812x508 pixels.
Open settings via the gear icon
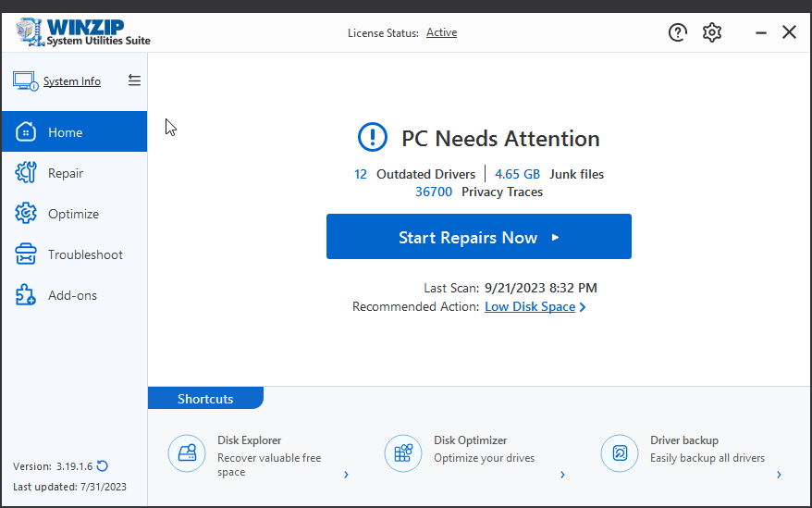point(711,32)
